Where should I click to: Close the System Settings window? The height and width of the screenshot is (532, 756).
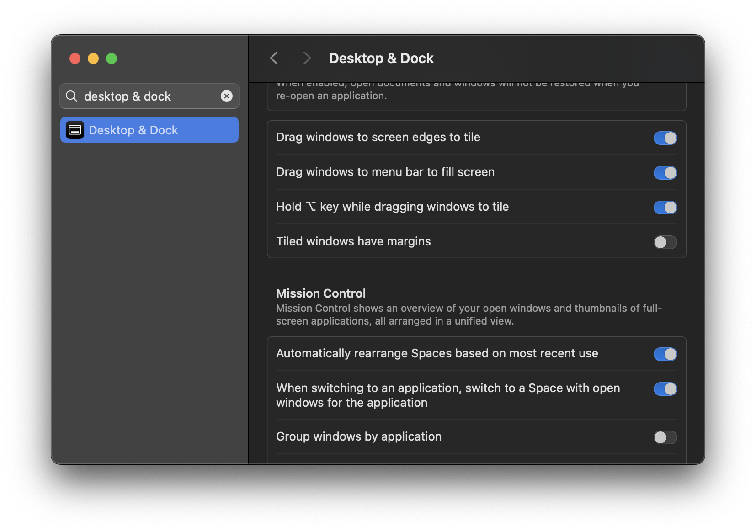(x=75, y=59)
